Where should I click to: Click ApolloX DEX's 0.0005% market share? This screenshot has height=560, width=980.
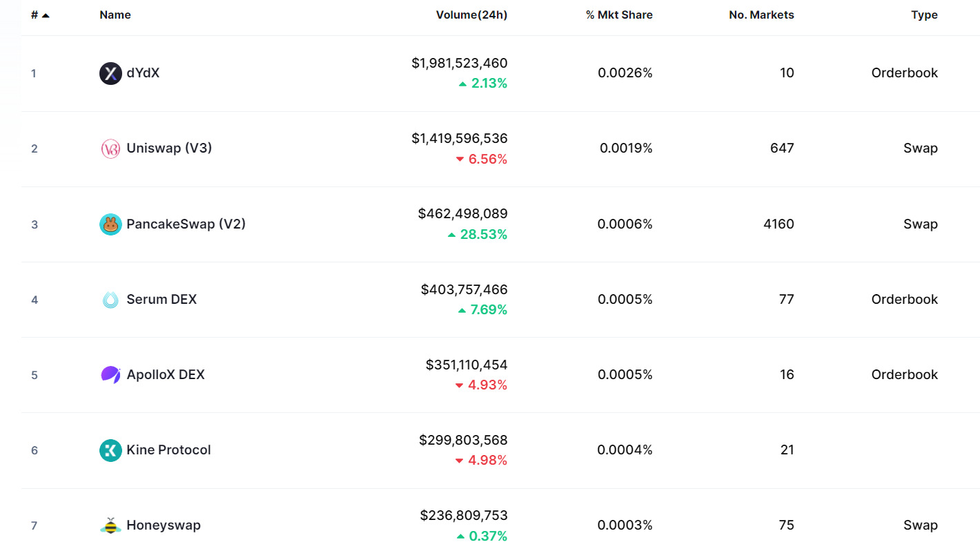[x=625, y=374]
